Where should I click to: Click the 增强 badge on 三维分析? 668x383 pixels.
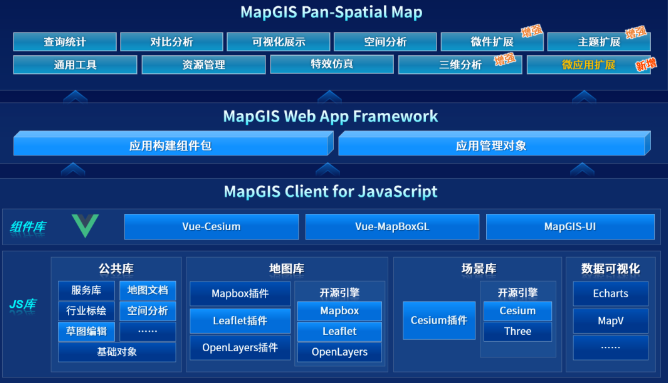505,59
